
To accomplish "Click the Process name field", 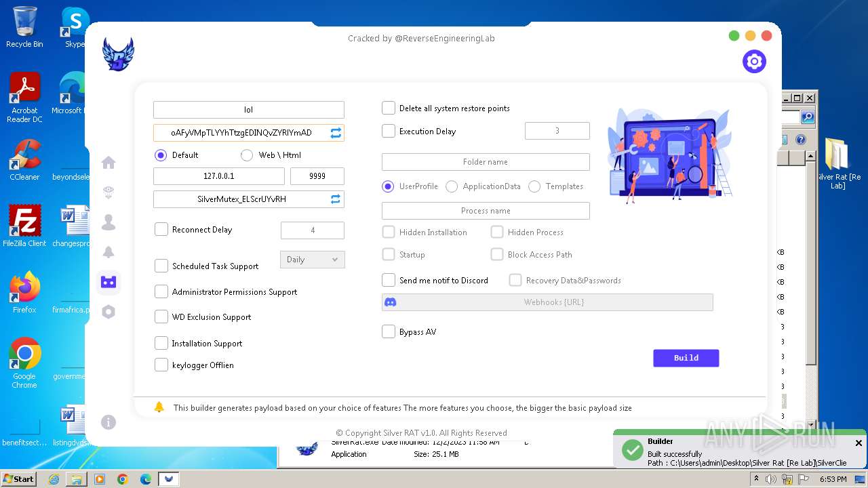I will (x=486, y=211).
